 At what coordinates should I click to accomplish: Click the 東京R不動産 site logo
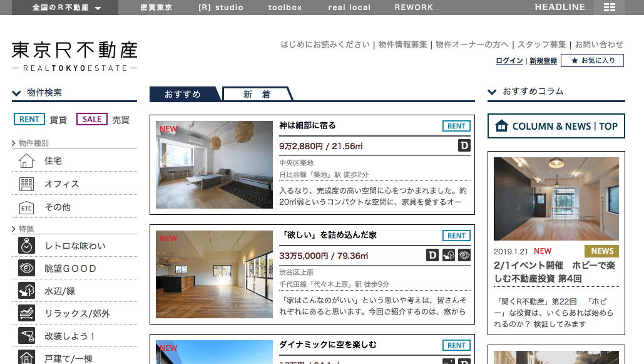click(x=74, y=56)
